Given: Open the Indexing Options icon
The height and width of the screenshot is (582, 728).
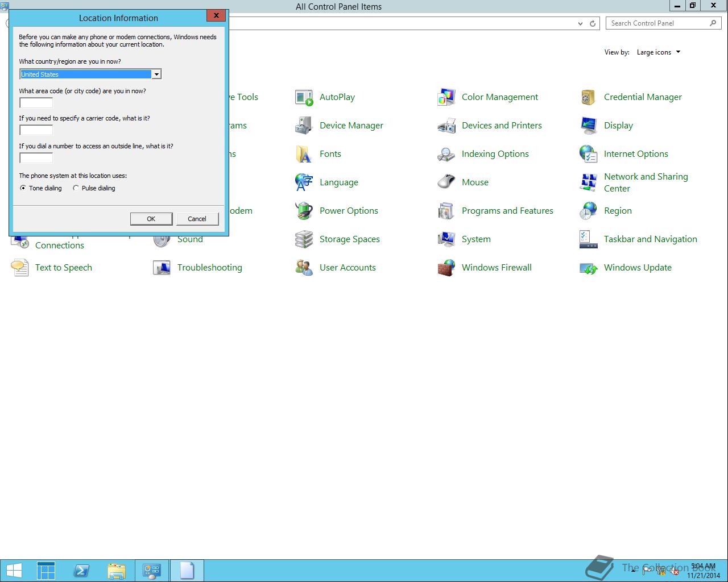Looking at the screenshot, I should point(446,154).
